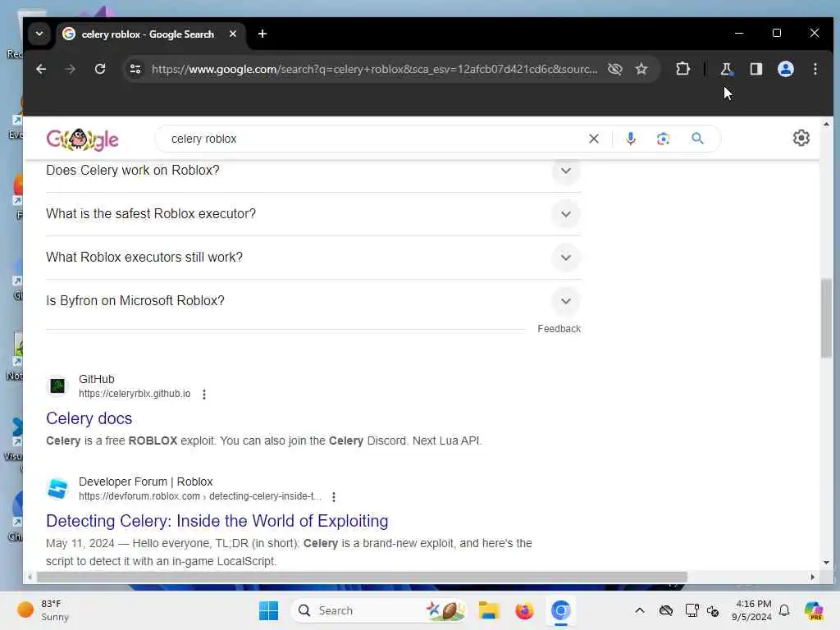The image size is (840, 630).
Task: Open the tab search dropdown
Action: (x=39, y=34)
